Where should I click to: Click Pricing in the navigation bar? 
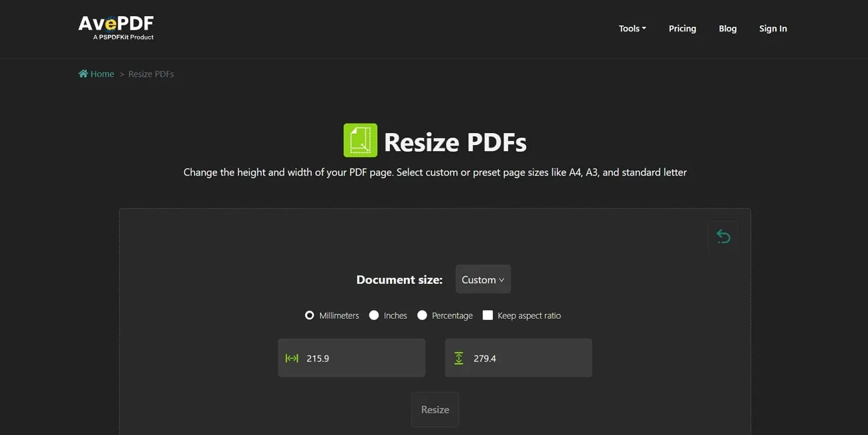(682, 28)
